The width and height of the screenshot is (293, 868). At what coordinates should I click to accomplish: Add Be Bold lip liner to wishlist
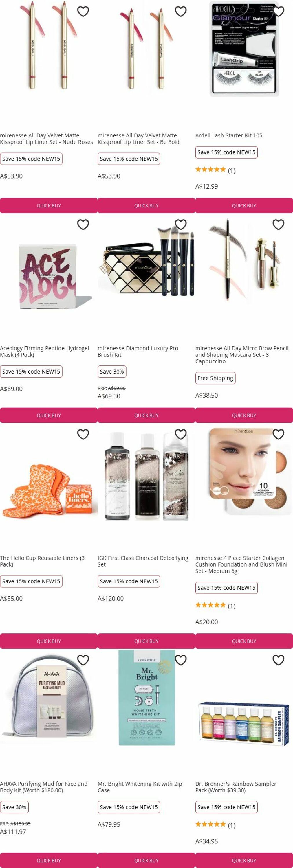pyautogui.click(x=181, y=12)
